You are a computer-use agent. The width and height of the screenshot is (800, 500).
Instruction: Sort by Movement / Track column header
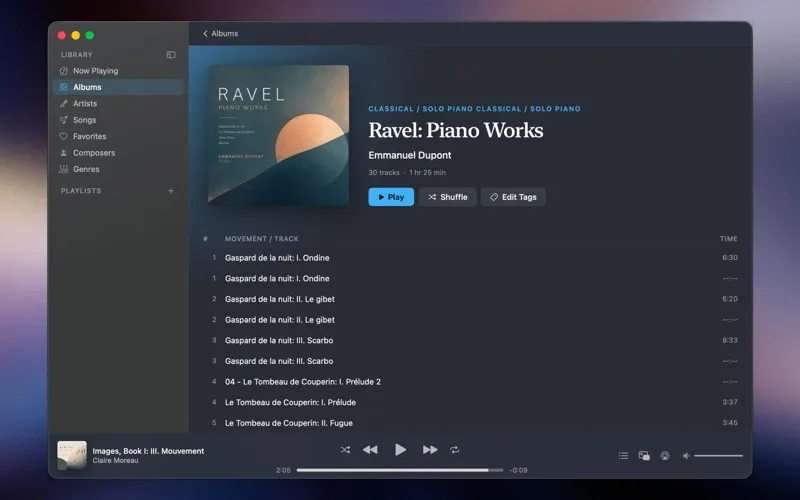262,239
